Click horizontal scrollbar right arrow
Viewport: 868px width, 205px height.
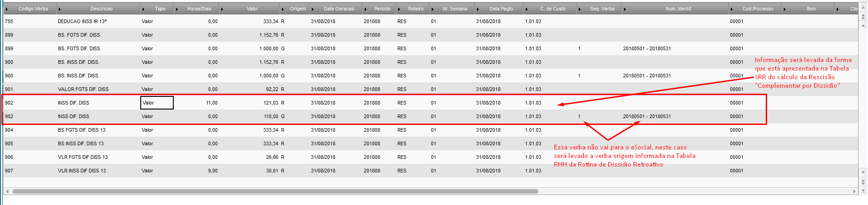tap(854, 191)
